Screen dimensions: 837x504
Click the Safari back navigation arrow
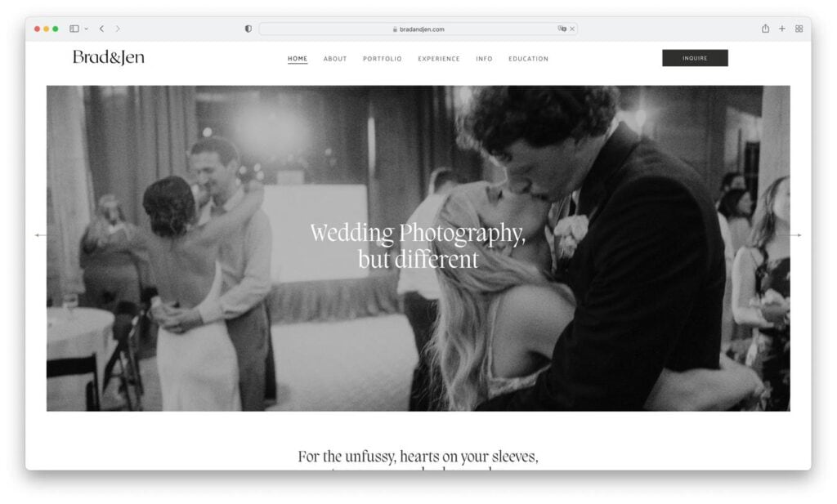point(101,27)
